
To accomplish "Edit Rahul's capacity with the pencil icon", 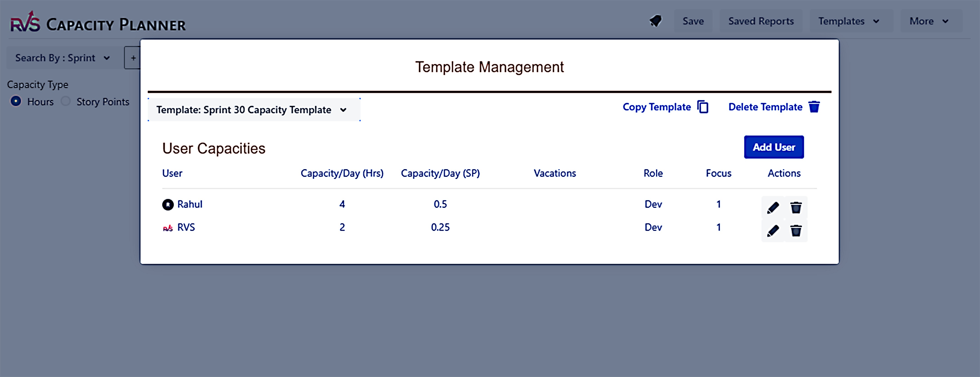I will (x=773, y=208).
